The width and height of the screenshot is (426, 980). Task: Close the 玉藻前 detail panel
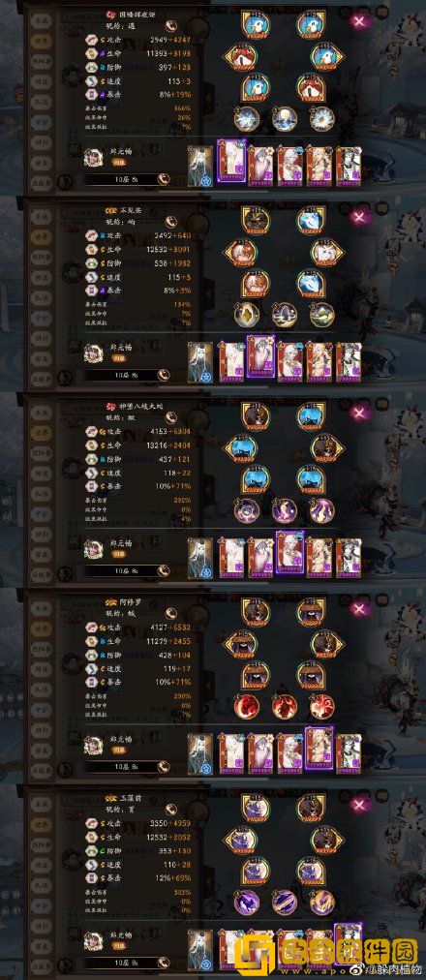[359, 805]
